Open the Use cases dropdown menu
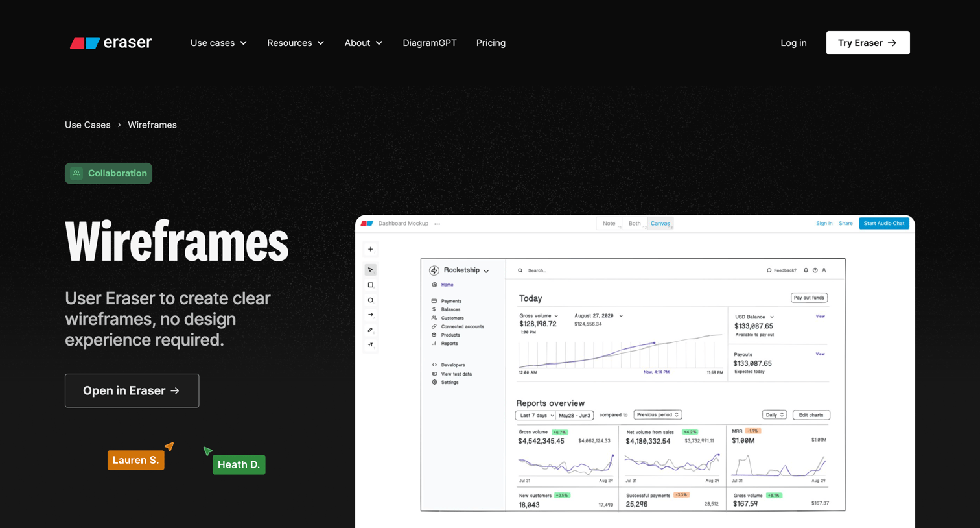The image size is (980, 528). tap(218, 43)
